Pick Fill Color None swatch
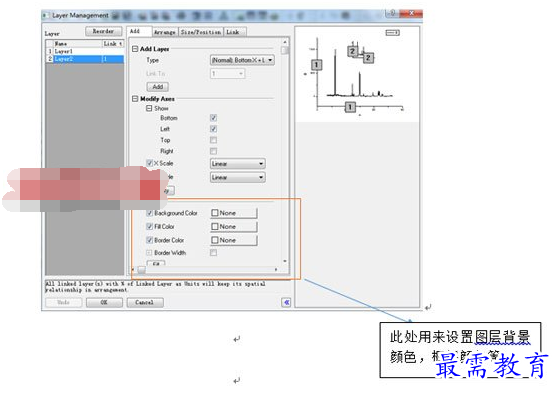This screenshot has width=557, height=397. click(x=234, y=227)
